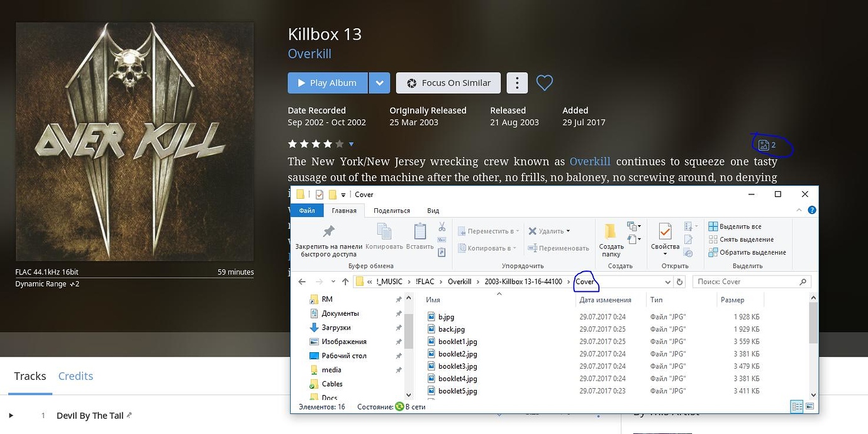Open Документы in navigation pane
Viewport: 868px width, 434px height.
click(x=340, y=313)
